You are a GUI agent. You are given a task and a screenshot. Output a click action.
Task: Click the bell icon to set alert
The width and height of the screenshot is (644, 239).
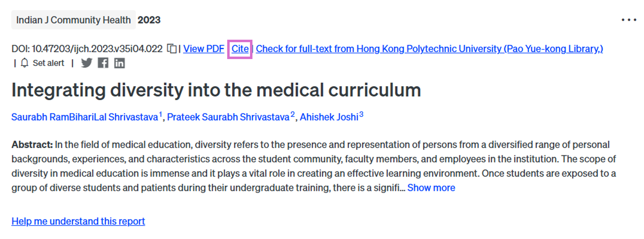click(25, 63)
